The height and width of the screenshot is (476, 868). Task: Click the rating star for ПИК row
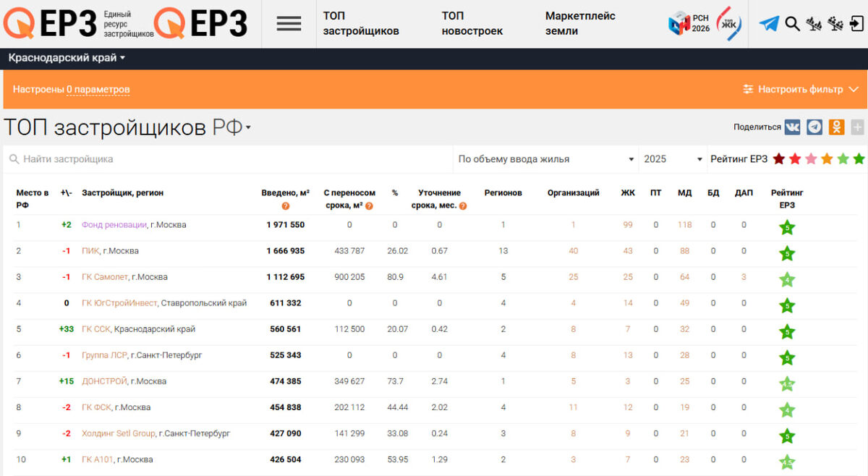787,254
